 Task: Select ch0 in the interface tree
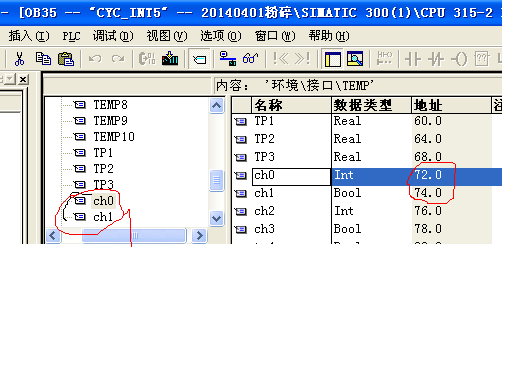click(103, 201)
